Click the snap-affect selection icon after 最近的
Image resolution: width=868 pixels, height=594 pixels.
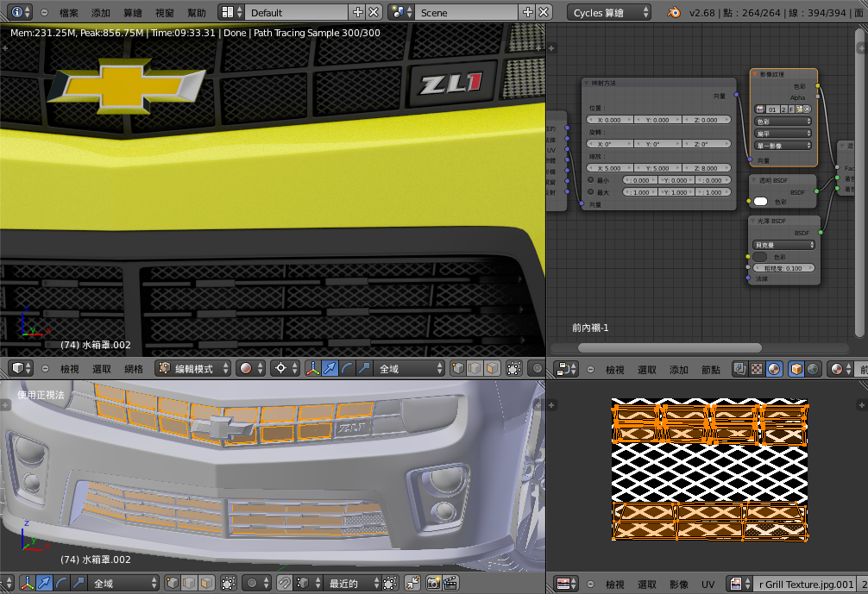click(x=390, y=583)
